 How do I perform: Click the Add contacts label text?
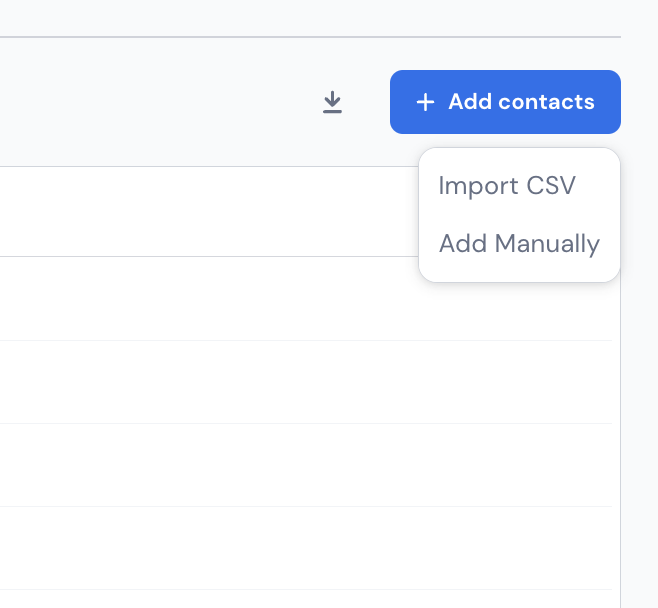click(521, 102)
